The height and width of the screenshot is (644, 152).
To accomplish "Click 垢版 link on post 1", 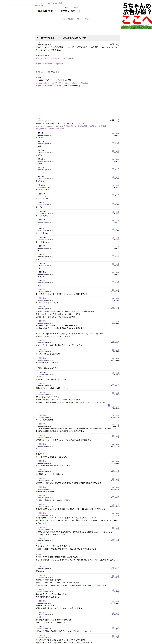I will pos(113,43).
